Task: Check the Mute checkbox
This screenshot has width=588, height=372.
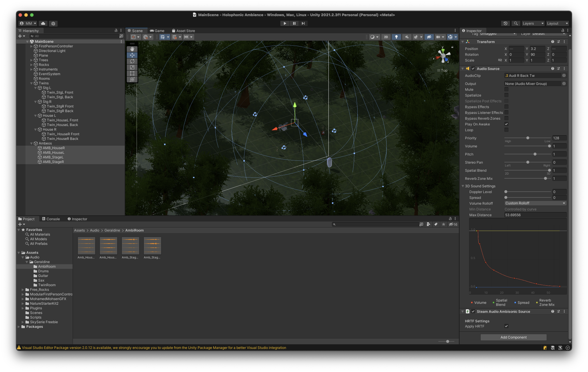Action: 506,90
